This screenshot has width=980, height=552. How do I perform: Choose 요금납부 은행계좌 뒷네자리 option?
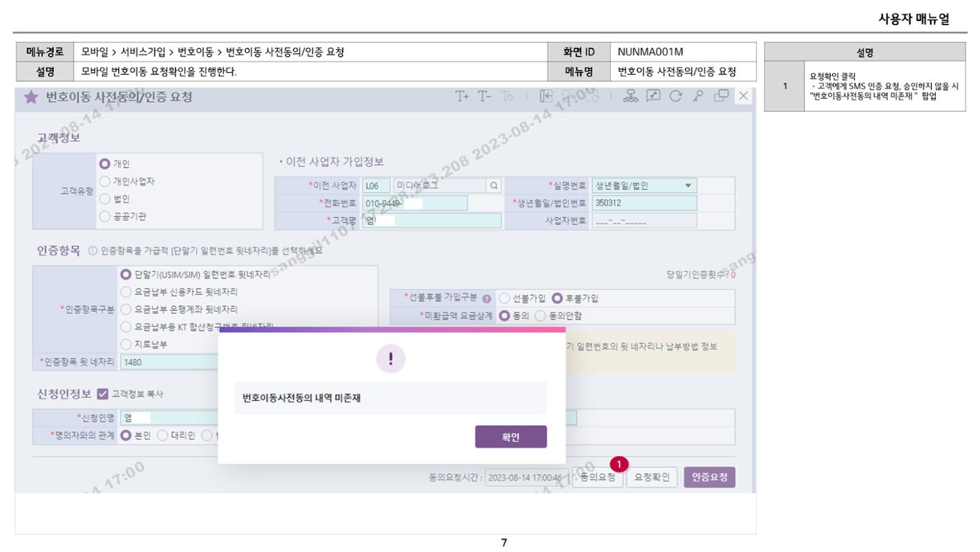tap(126, 309)
